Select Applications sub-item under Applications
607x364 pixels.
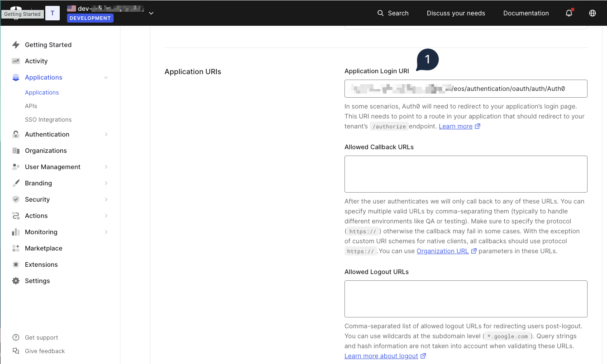tap(42, 92)
